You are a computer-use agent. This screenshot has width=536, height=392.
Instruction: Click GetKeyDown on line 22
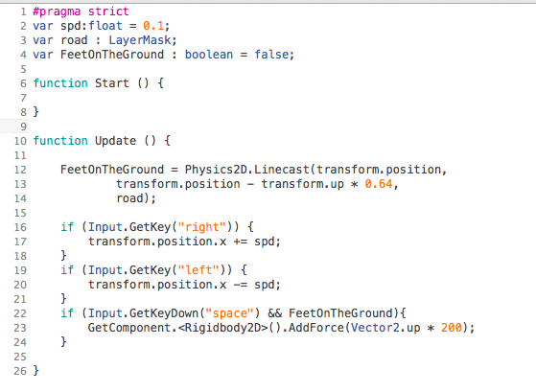[x=164, y=313]
